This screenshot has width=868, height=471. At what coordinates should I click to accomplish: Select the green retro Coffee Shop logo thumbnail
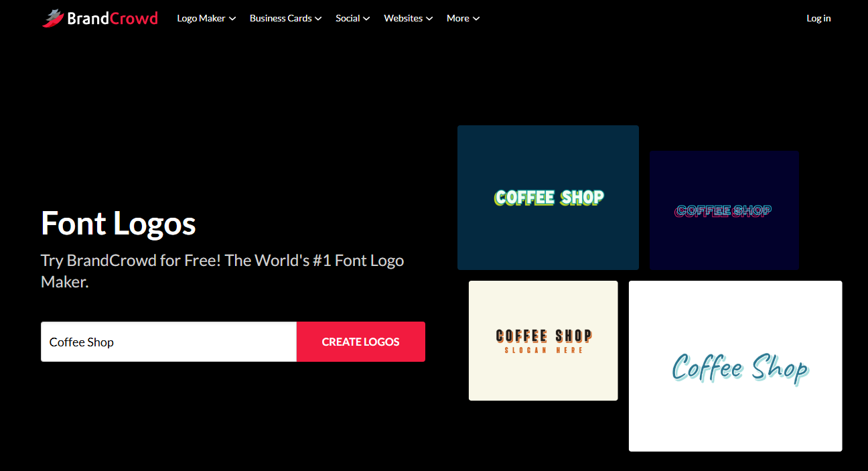coord(548,198)
